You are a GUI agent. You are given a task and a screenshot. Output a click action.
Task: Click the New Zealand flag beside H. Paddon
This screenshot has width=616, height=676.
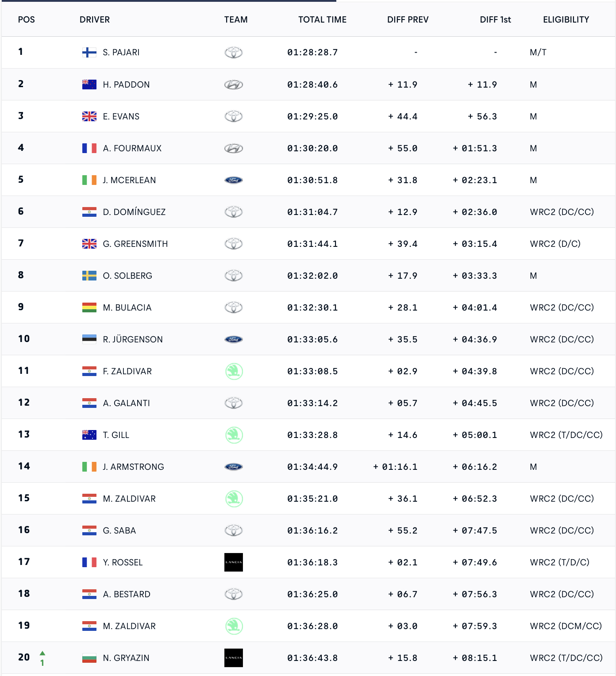pyautogui.click(x=89, y=84)
